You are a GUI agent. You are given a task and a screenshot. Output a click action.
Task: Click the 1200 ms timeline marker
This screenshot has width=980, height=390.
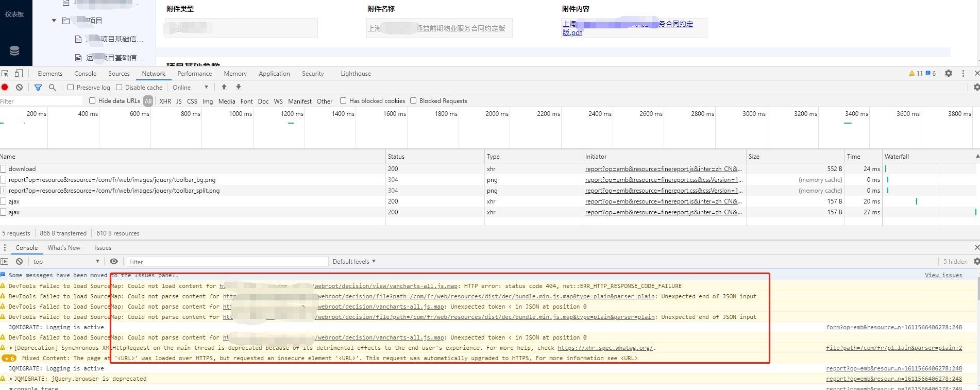point(292,113)
